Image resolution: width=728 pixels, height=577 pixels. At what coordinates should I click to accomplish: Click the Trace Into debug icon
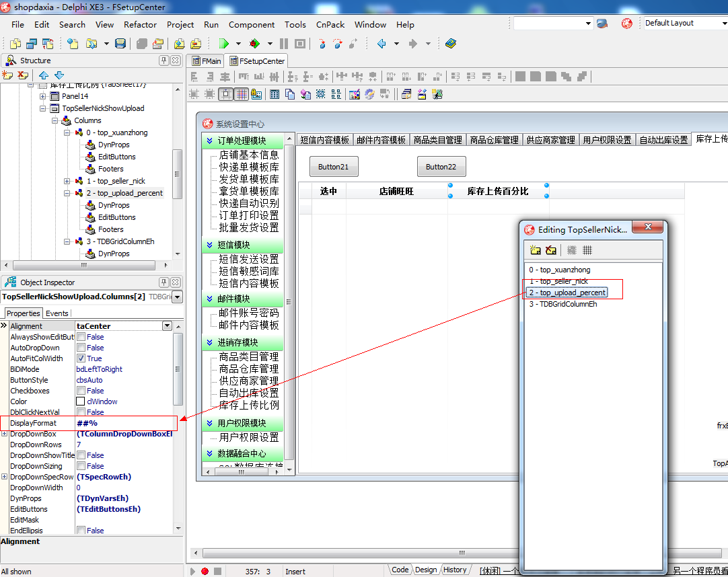click(x=322, y=44)
